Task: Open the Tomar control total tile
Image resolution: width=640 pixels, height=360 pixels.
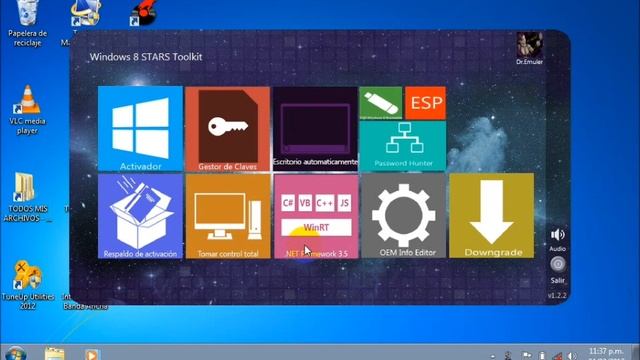Action: 228,216
